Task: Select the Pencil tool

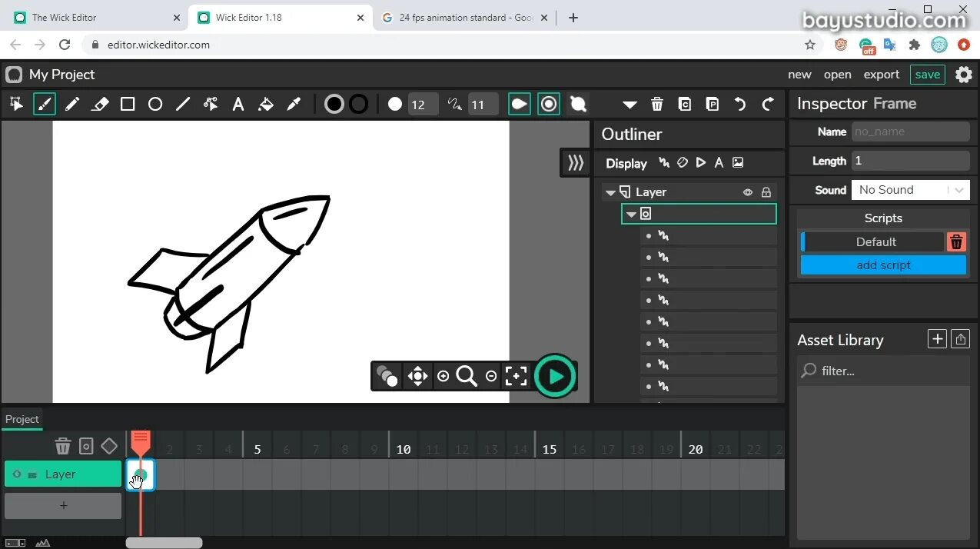Action: [72, 104]
